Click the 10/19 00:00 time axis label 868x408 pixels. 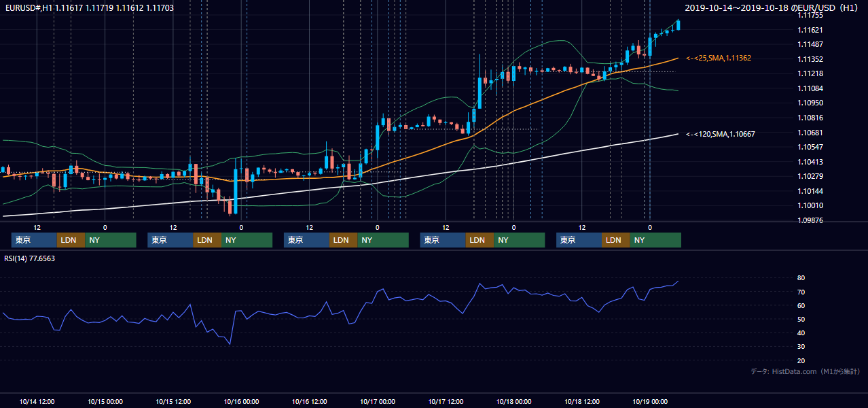[x=650, y=401]
